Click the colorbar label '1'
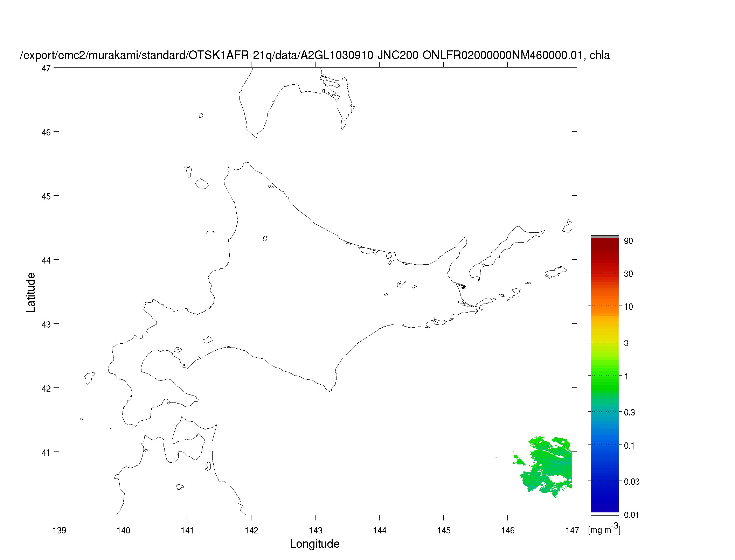735x560 pixels. pyautogui.click(x=626, y=376)
